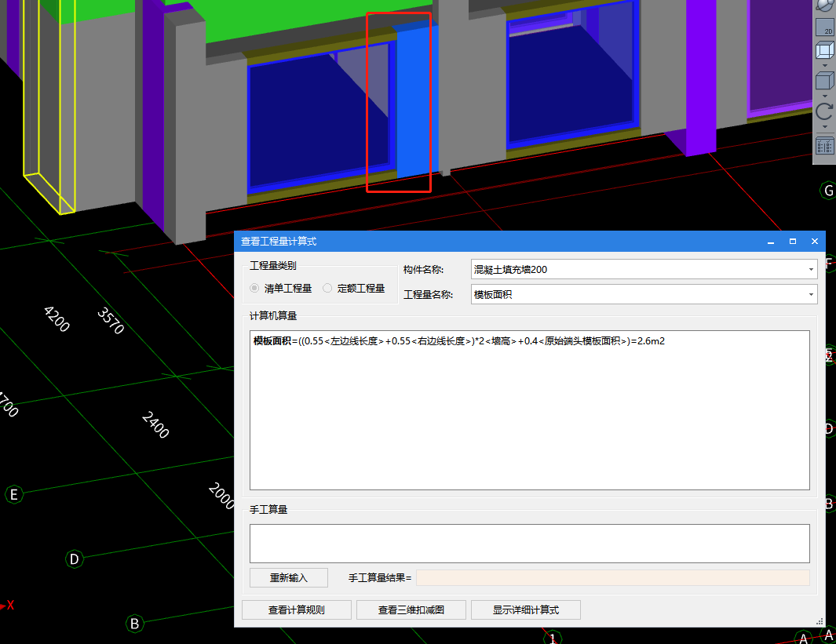Expand arrow under solid cube icon
836x644 pixels.
point(825,96)
